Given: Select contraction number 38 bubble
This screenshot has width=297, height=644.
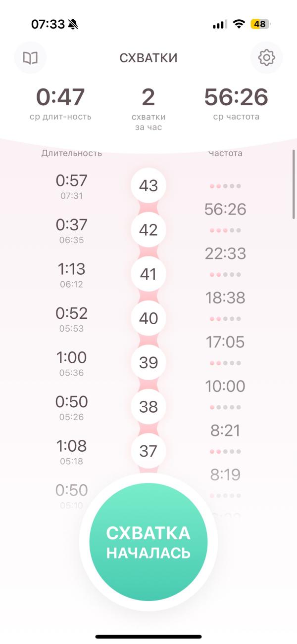Looking at the screenshot, I should coord(148,407).
